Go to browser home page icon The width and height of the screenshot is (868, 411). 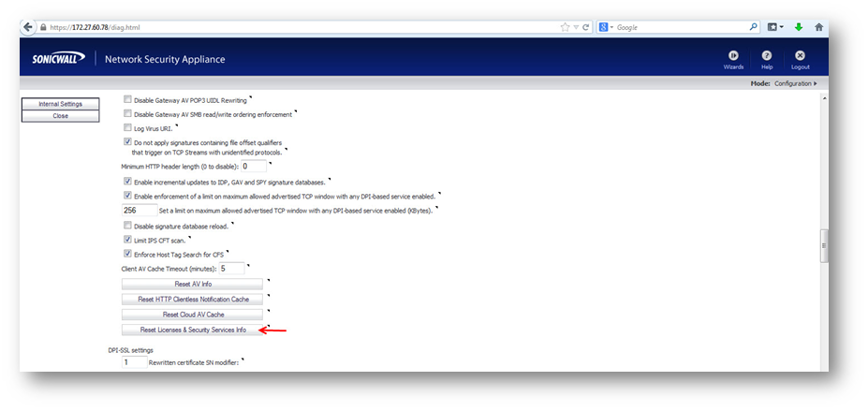pos(819,27)
